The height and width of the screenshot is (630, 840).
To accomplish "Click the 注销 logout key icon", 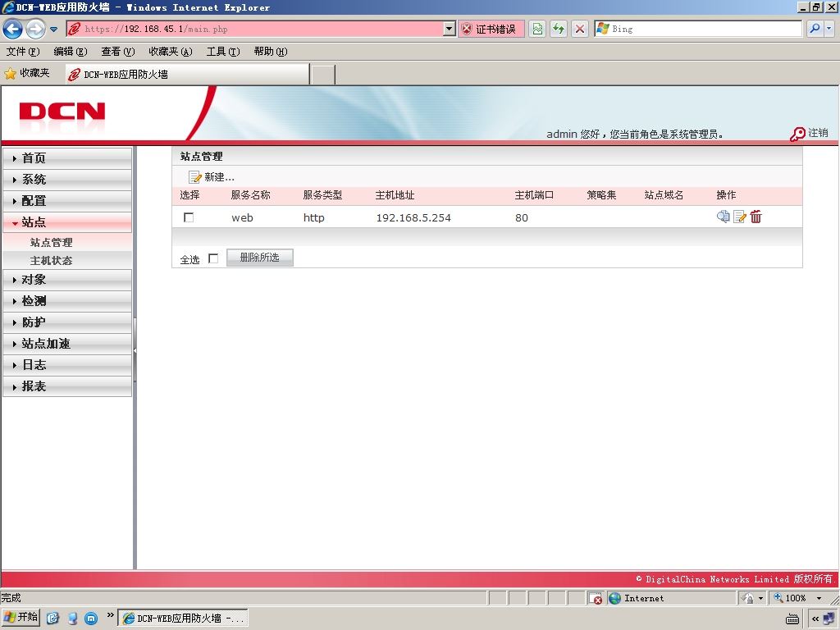I will pos(797,134).
